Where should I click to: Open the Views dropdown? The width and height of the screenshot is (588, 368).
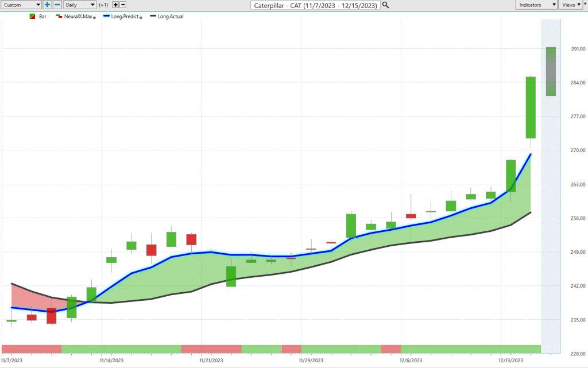[x=571, y=5]
